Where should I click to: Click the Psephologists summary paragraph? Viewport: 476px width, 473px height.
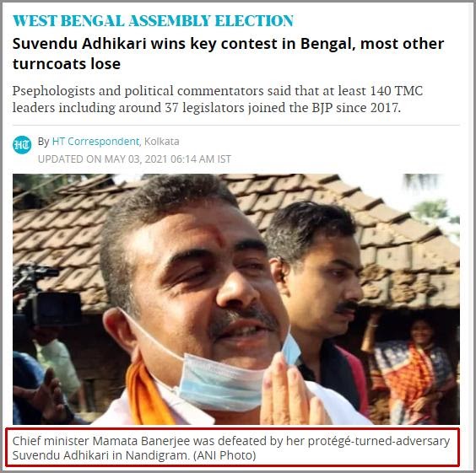click(218, 99)
